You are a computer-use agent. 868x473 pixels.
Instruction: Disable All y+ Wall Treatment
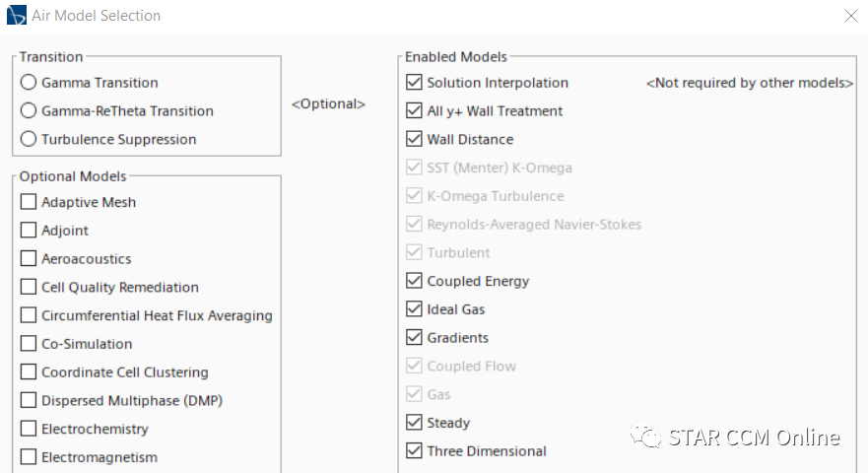click(414, 111)
